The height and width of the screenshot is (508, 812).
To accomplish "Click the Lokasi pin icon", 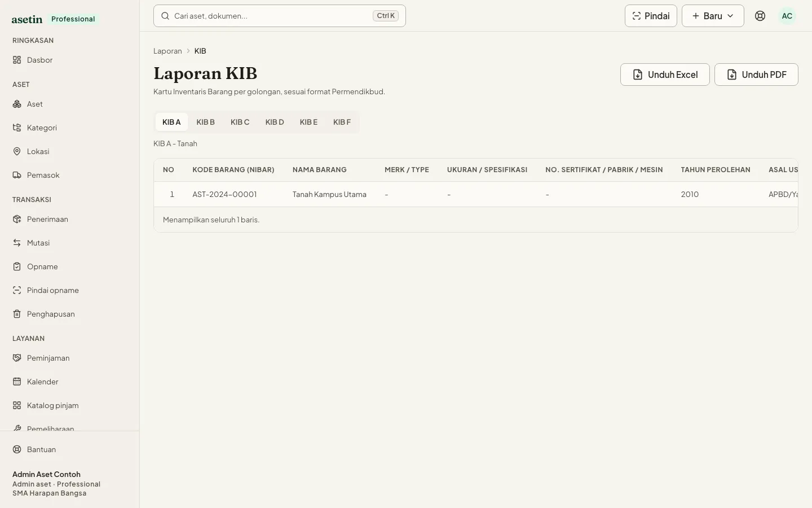I will (17, 151).
